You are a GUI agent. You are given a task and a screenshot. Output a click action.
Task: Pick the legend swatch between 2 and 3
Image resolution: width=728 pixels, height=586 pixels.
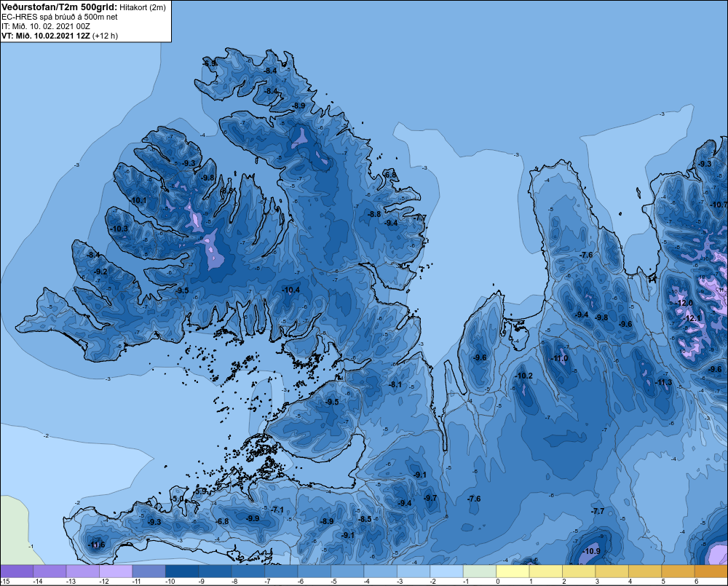579,571
